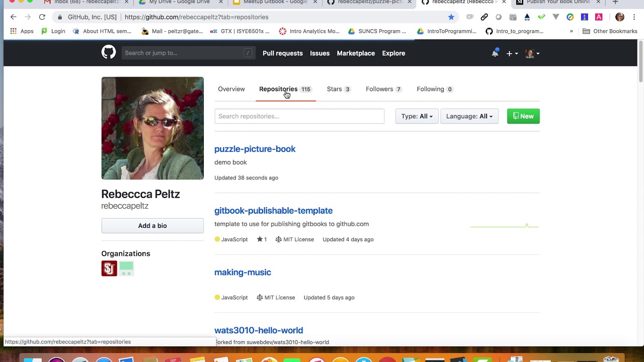Click the yellow JavaScript dot on making-music
Screen dimensions: 644x362
pos(217,297)
